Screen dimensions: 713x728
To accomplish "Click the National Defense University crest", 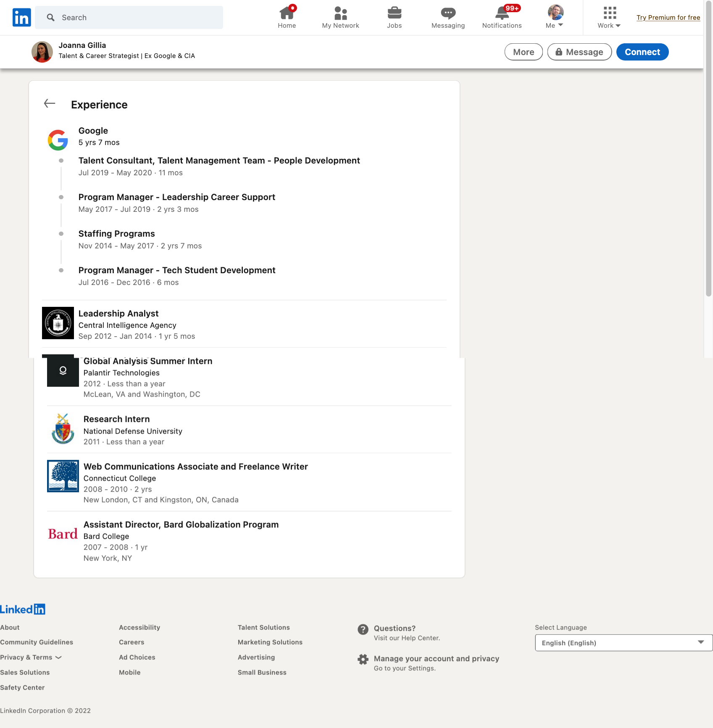I will click(x=63, y=429).
